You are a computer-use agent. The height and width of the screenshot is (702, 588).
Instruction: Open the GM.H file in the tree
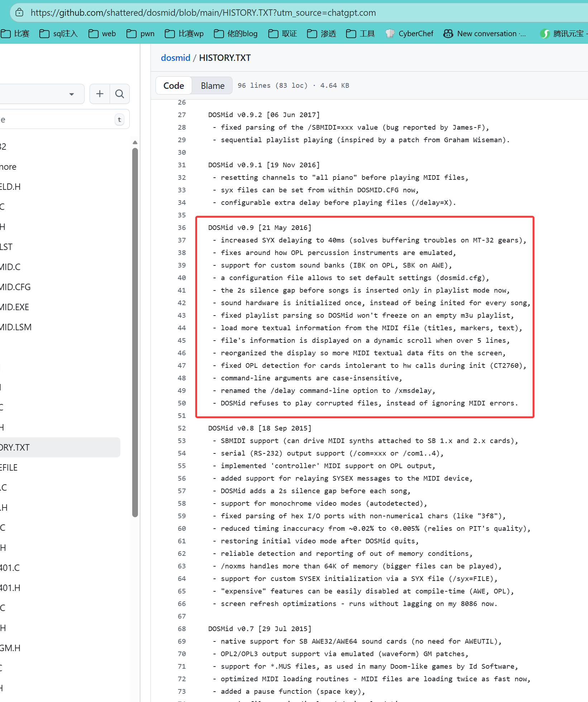(x=10, y=648)
